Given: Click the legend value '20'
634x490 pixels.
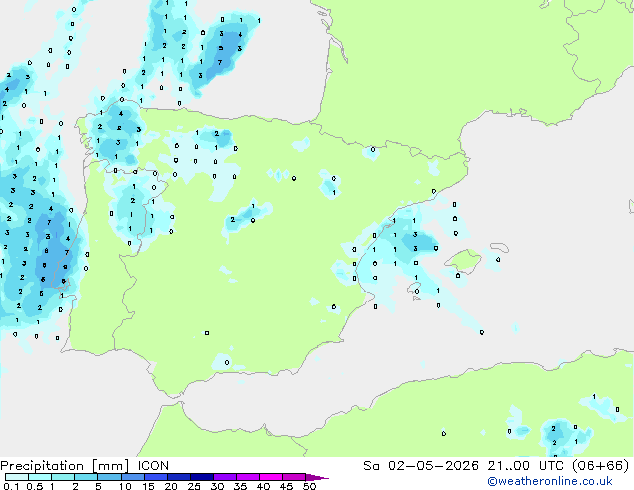Looking at the screenshot, I should (171, 486).
